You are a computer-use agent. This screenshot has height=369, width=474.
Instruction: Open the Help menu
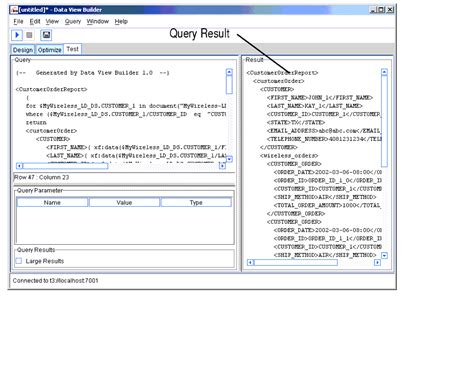[121, 22]
